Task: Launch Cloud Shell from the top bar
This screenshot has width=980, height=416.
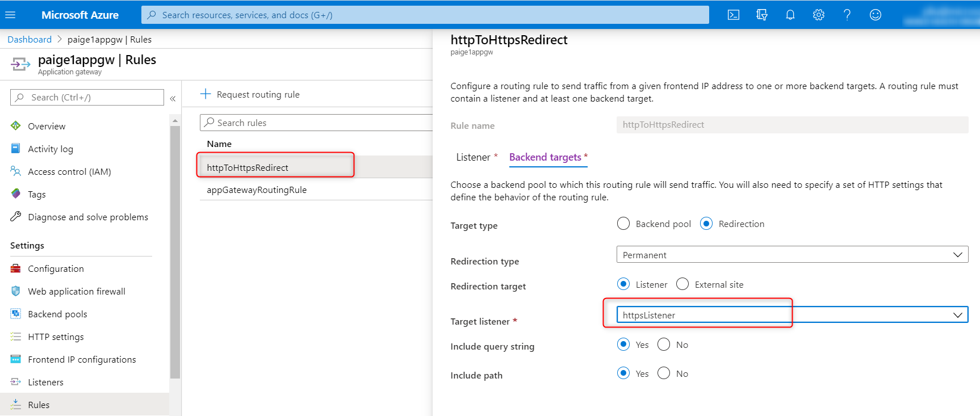Action: point(734,15)
